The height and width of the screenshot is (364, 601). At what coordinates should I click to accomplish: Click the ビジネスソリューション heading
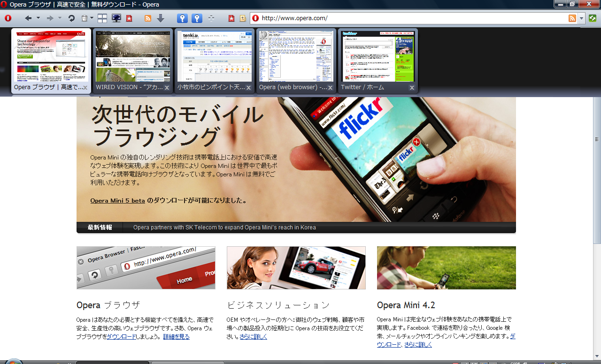pos(278,305)
